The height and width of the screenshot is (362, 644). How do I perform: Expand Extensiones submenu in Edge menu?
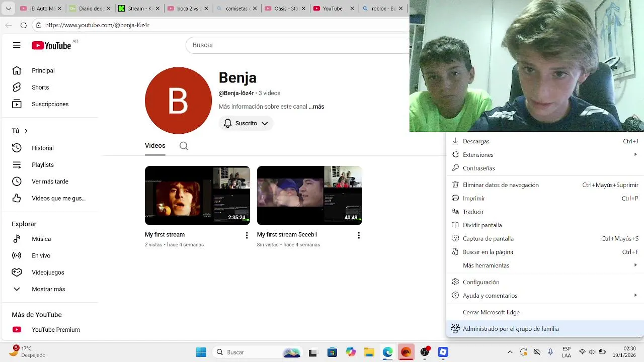point(545,155)
